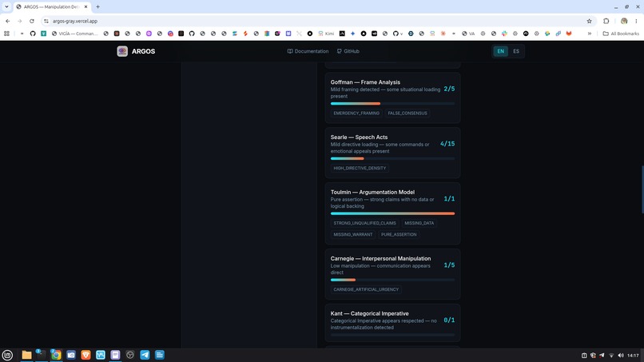
Task: Click the Searle Speech Acts progress bar
Action: click(392, 158)
